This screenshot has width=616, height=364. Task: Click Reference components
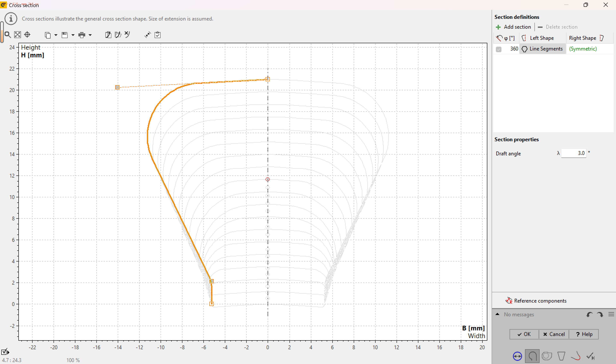536,301
